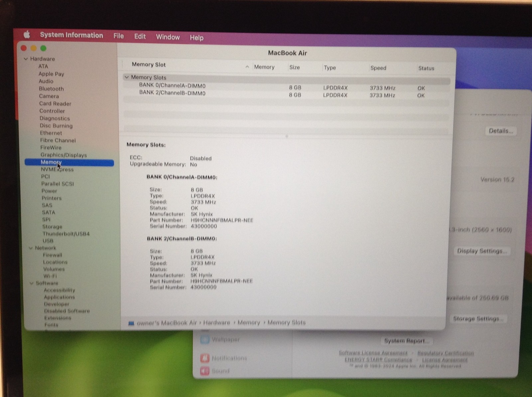The width and height of the screenshot is (532, 397).
Task: Select Camera in the sidebar
Action: point(49,96)
